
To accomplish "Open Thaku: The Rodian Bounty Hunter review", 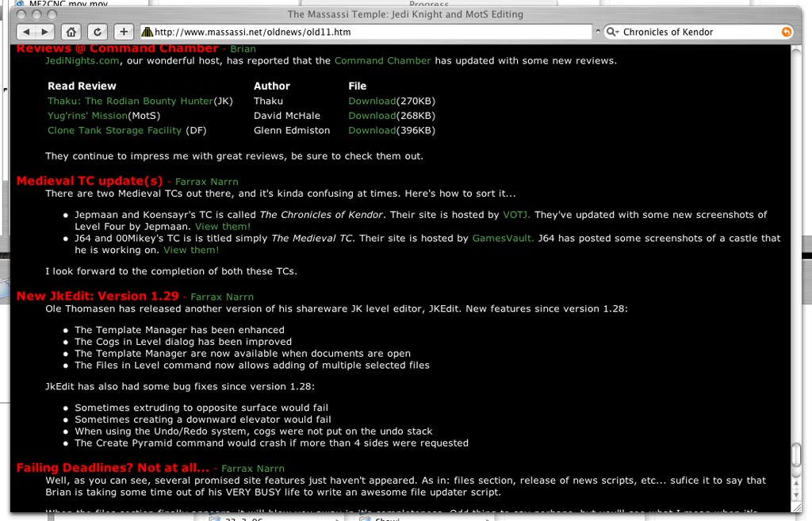I will (130, 101).
